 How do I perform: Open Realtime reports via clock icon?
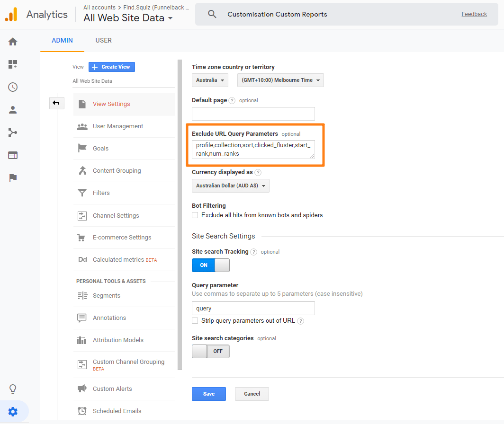click(x=12, y=87)
